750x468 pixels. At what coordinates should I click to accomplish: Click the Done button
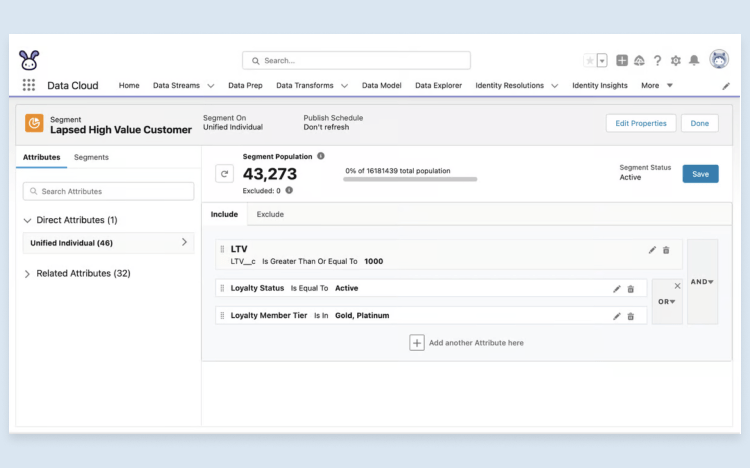pos(700,123)
